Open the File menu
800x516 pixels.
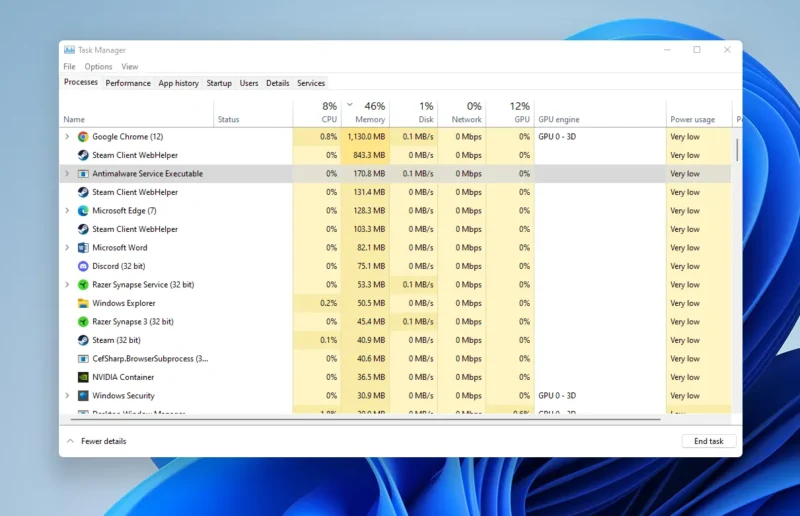[x=69, y=66]
